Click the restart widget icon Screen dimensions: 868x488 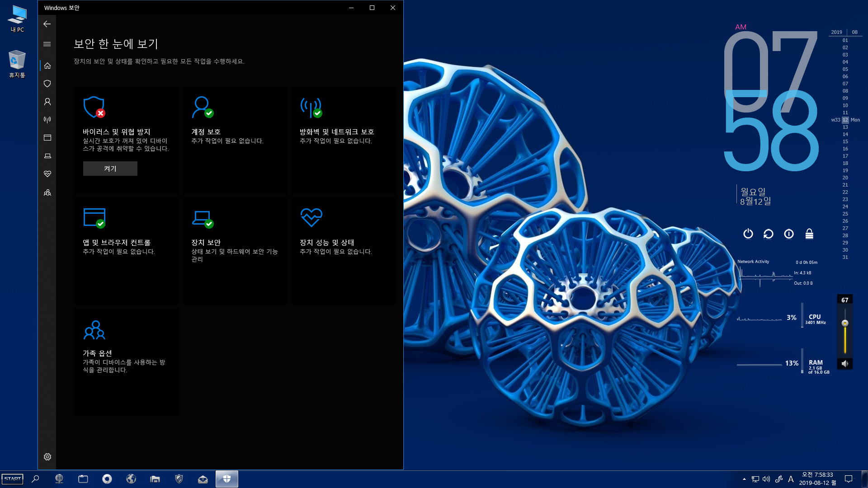(x=769, y=234)
